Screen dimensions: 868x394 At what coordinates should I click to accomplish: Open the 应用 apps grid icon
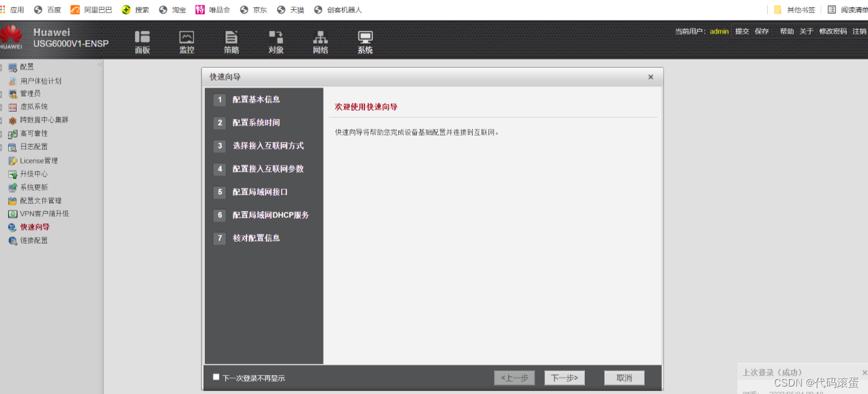pyautogui.click(x=2, y=9)
